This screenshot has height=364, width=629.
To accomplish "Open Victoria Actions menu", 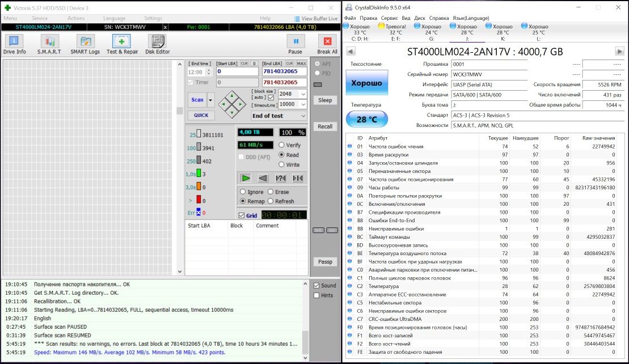I will 76,19.
